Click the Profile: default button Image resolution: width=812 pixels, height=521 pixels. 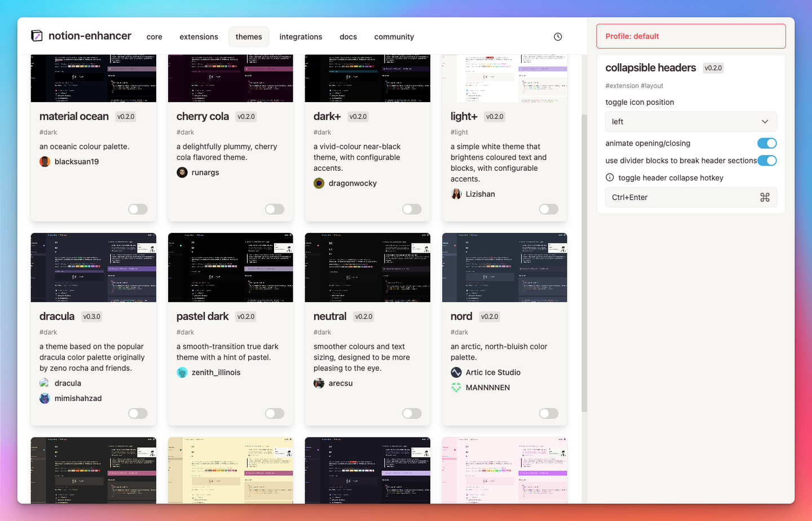(x=690, y=36)
